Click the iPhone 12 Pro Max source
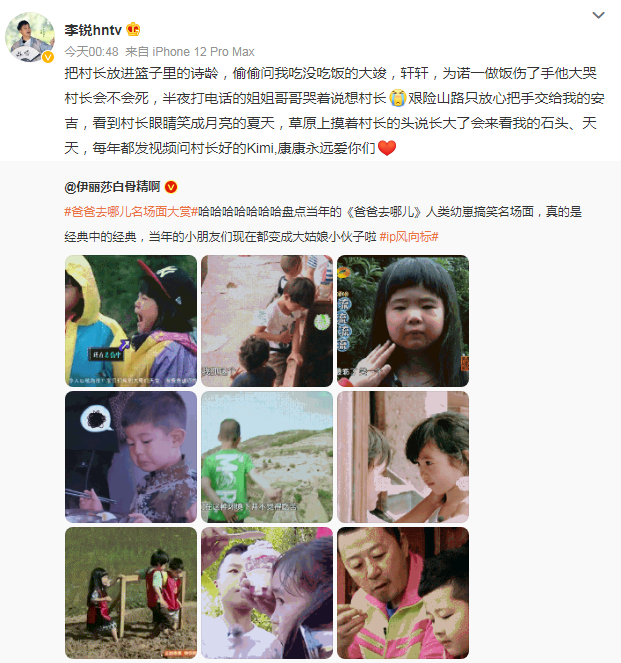 [203, 52]
